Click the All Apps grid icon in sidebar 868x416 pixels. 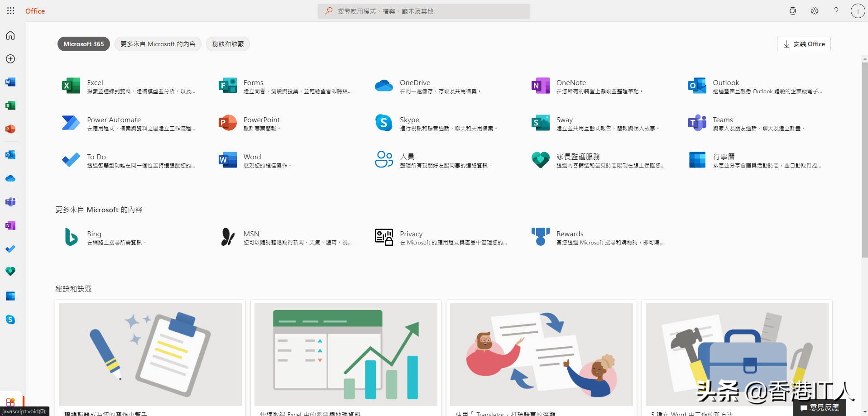10,402
